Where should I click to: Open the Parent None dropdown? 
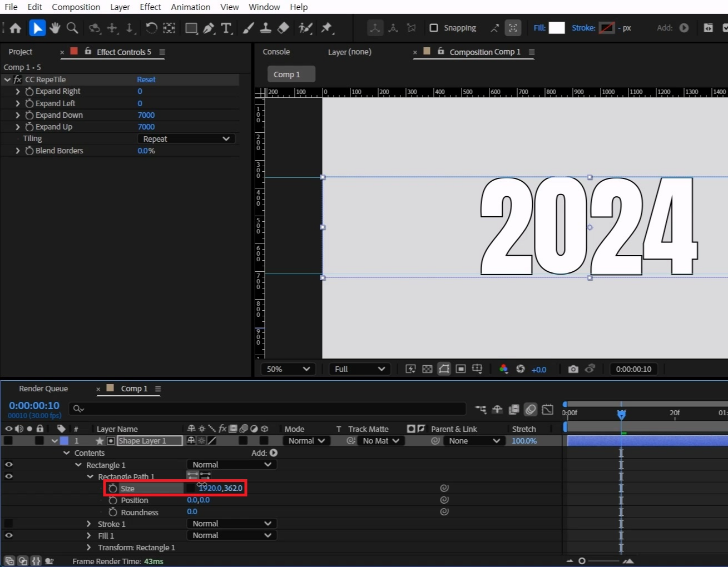coord(474,441)
